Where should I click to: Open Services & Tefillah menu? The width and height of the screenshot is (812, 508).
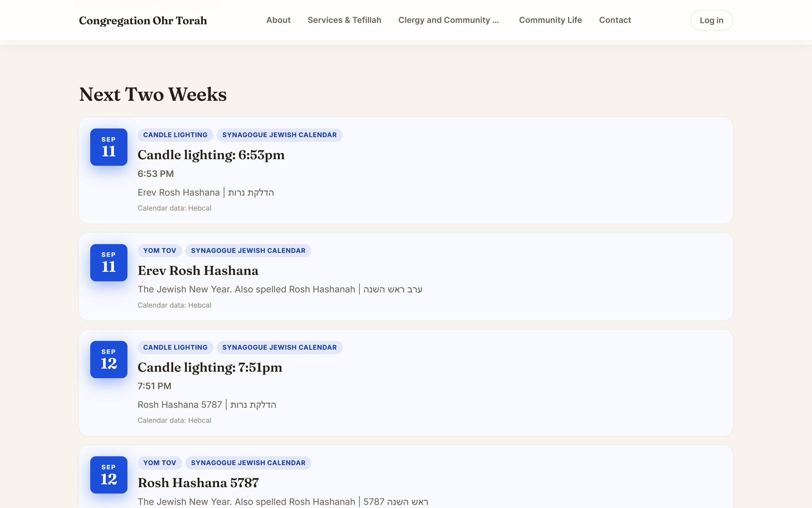[344, 20]
